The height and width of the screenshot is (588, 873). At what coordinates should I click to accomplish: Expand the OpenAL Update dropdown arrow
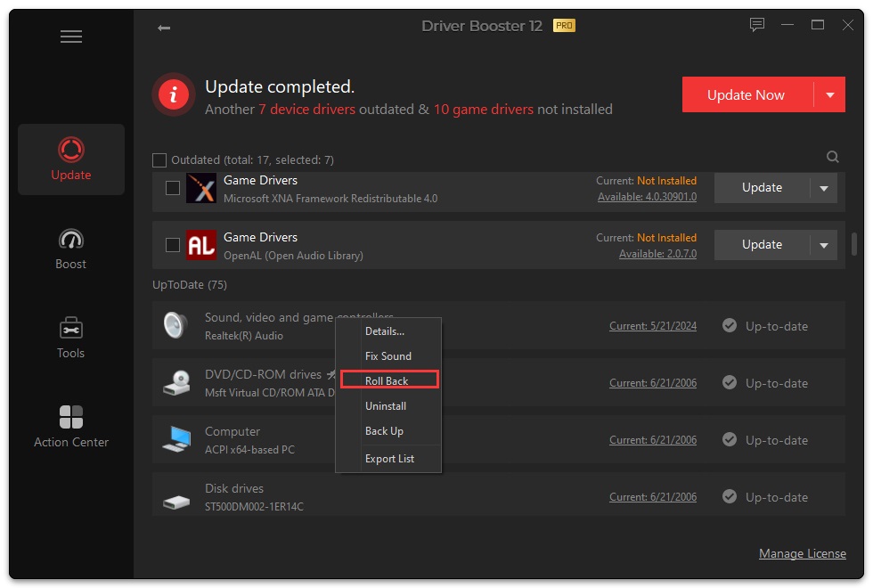click(824, 245)
